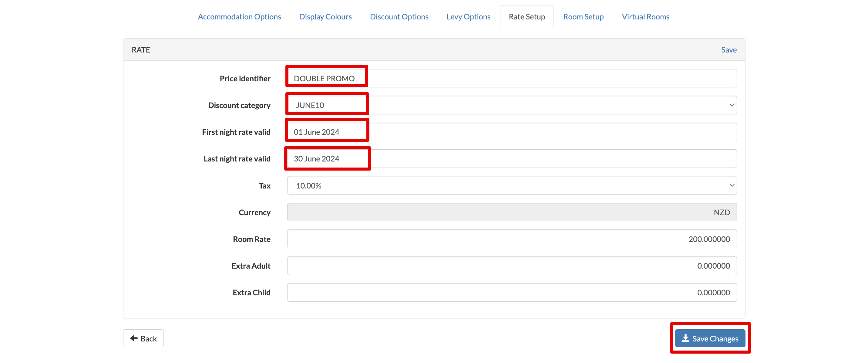
Task: Open the Room Setup tab
Action: pyautogui.click(x=583, y=16)
